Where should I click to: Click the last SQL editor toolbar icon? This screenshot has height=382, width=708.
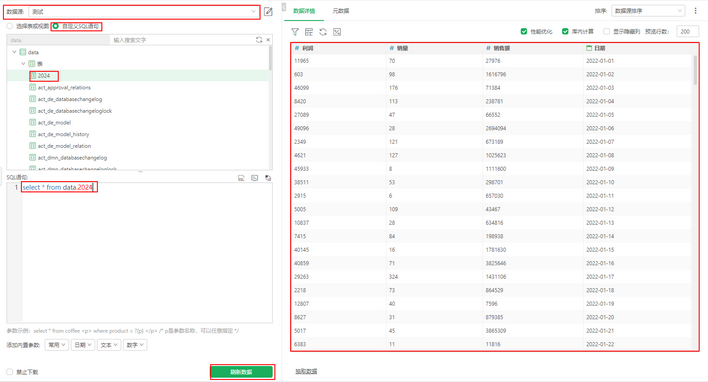(x=268, y=178)
